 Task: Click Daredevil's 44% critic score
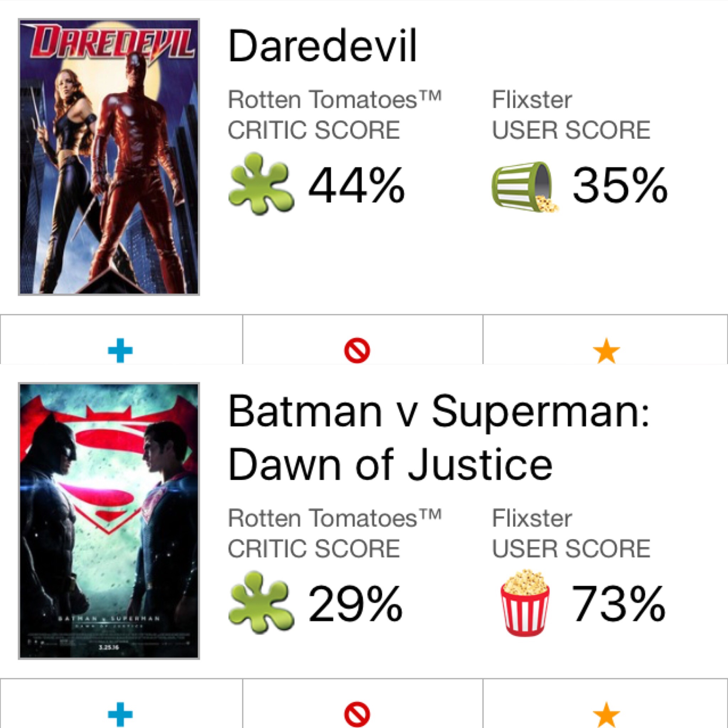[x=356, y=186]
